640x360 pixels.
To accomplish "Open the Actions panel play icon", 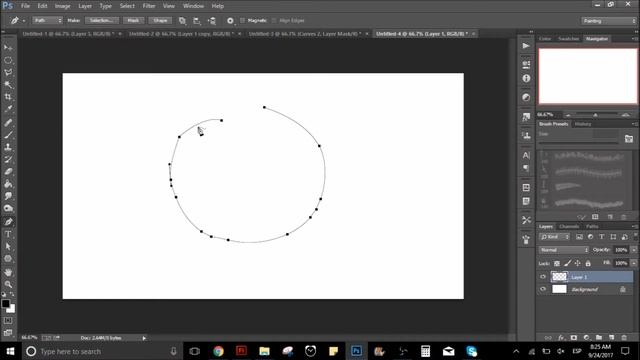I will (x=526, y=46).
